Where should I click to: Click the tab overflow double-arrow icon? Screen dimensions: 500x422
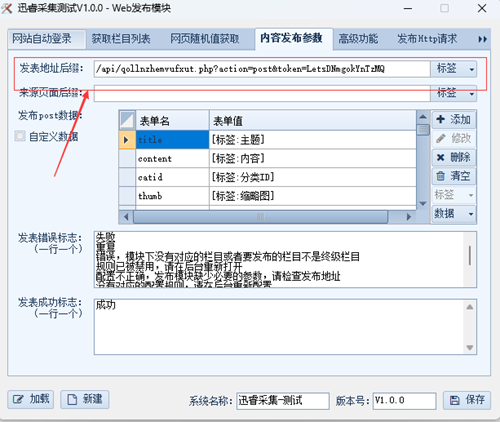(x=482, y=39)
